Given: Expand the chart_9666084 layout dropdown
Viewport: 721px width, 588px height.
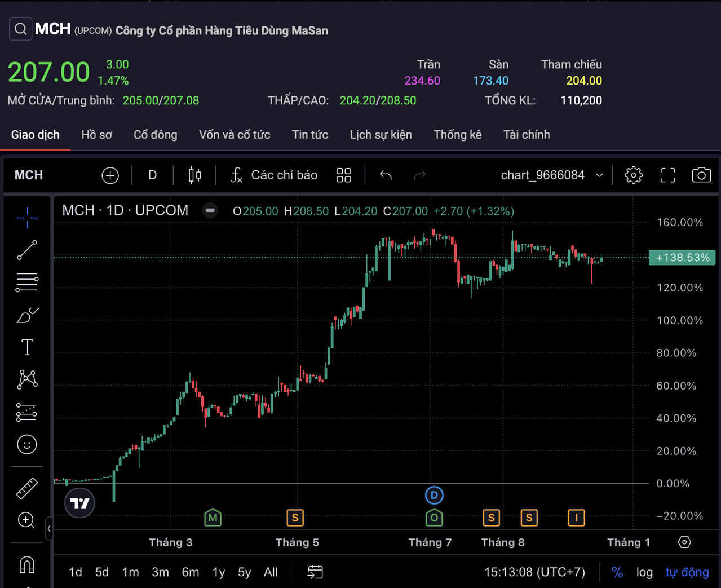Looking at the screenshot, I should point(599,175).
